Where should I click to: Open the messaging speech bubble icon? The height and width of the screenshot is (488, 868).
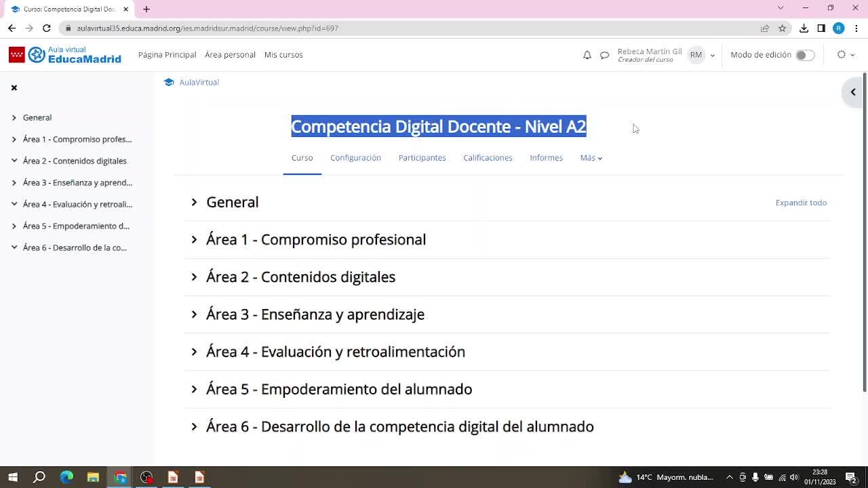point(604,55)
